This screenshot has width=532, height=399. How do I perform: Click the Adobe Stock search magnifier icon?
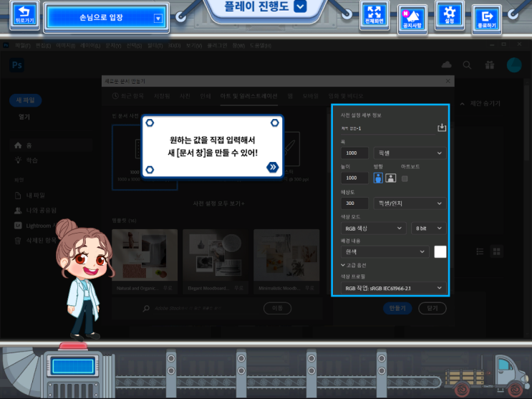coord(146,308)
